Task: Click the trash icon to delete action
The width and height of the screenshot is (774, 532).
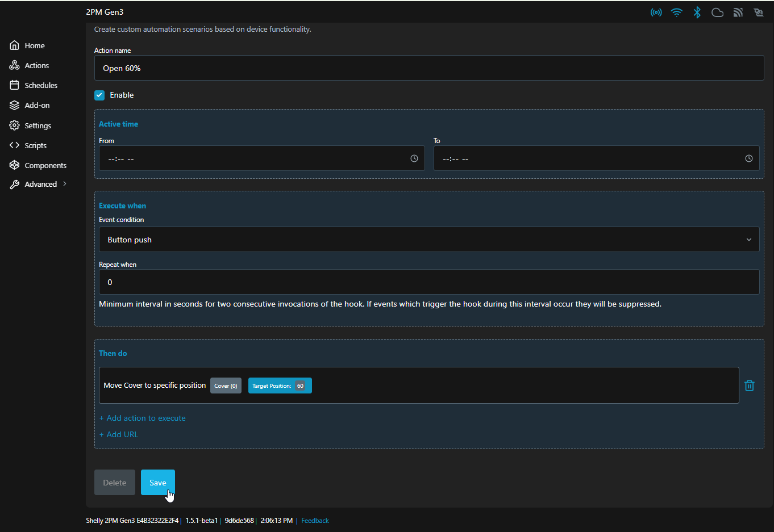Action: point(749,386)
